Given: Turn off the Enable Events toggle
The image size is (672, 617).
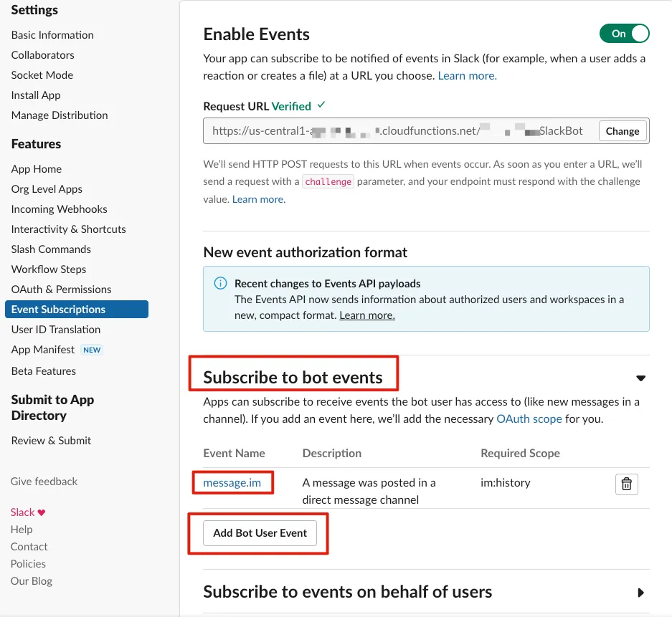Looking at the screenshot, I should pyautogui.click(x=624, y=34).
